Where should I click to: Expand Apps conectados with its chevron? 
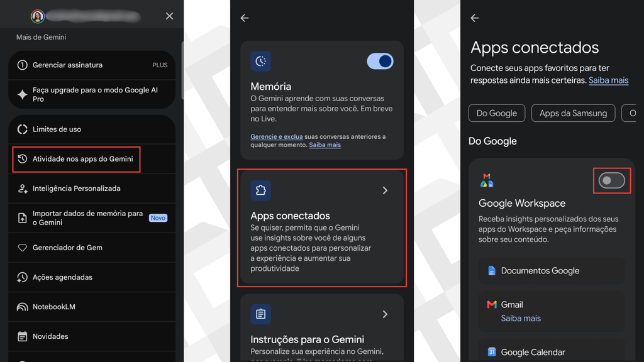click(x=385, y=190)
